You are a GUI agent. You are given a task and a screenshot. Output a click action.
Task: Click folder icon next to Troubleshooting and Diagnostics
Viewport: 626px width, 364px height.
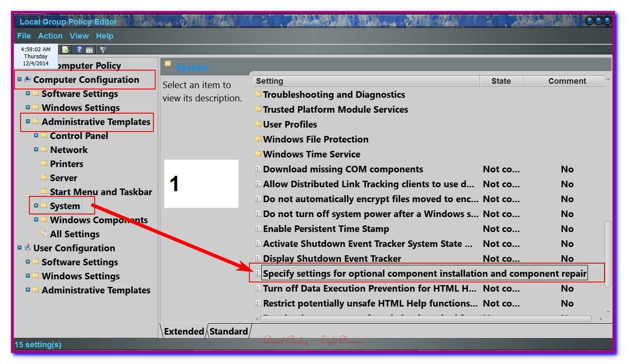[x=258, y=95]
